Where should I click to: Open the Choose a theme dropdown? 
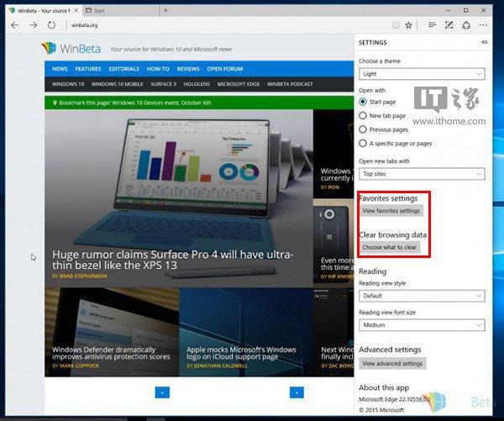coord(422,74)
